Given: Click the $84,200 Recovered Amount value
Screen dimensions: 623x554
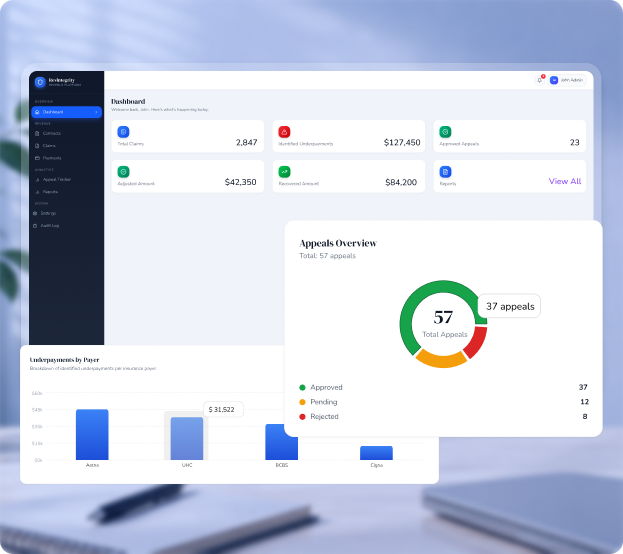Looking at the screenshot, I should point(401,182).
